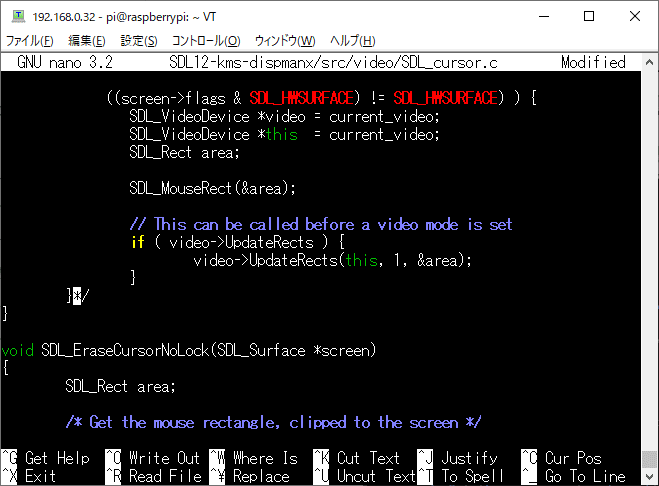Click 'SDL_Rect area;' under SDL_EraseCursorNoLock
659x486 pixels.
click(120, 386)
